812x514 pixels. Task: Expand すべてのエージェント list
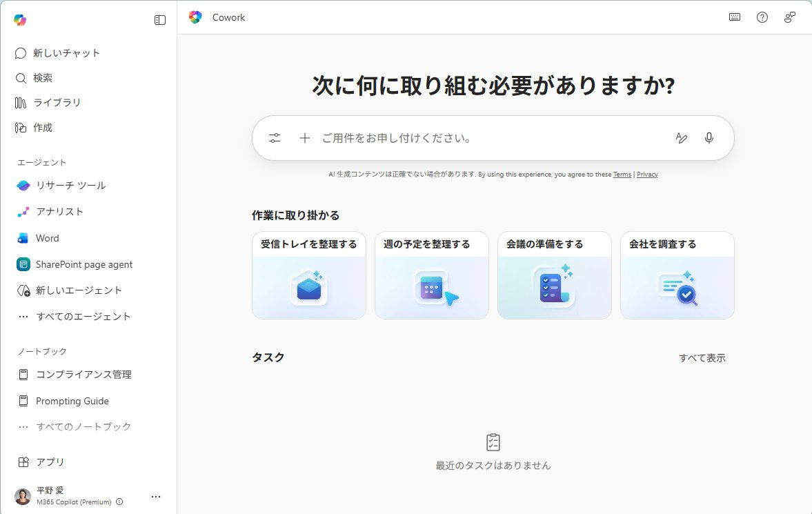[x=77, y=316]
